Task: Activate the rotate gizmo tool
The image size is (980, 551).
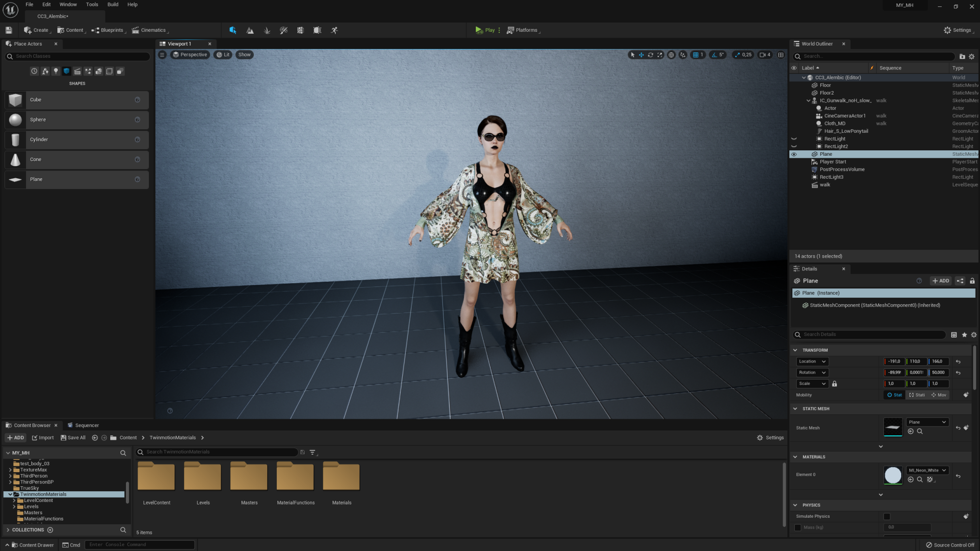Action: coord(651,55)
